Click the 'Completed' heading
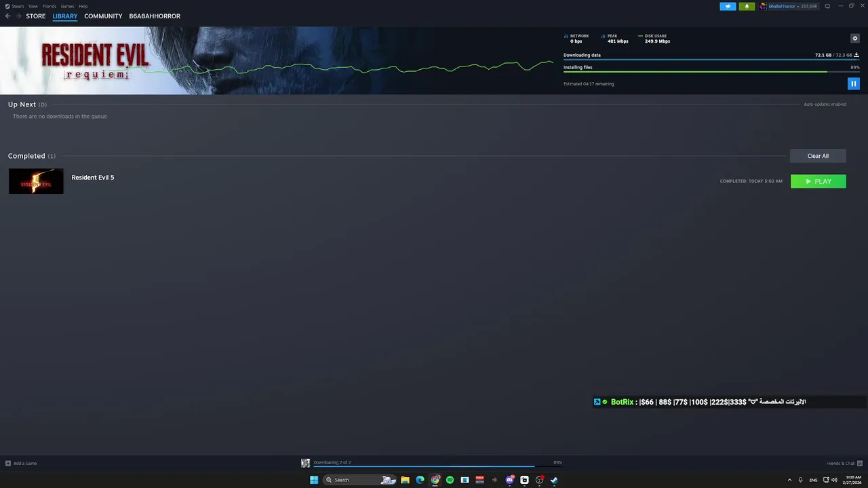Screen dimensions: 868x488 pos(26,156)
